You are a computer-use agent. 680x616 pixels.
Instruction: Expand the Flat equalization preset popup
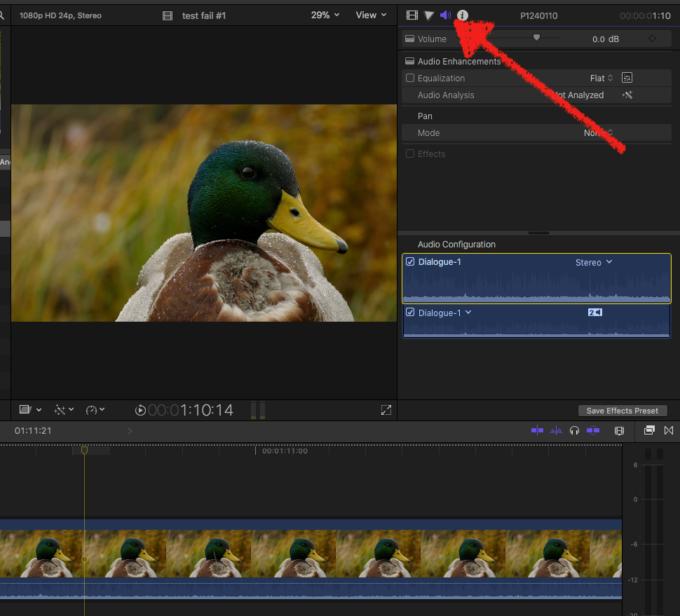601,78
